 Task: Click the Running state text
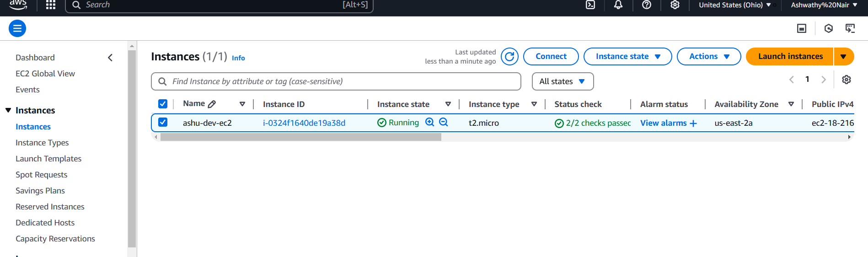click(403, 123)
